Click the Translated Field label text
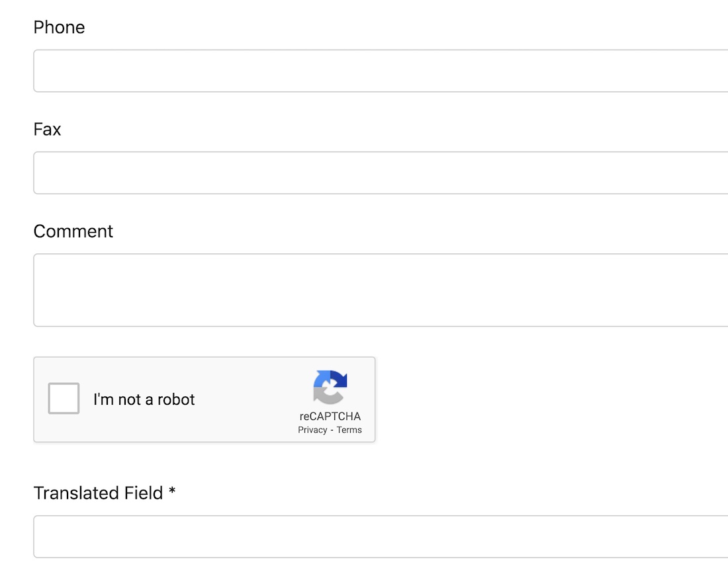 coord(98,493)
